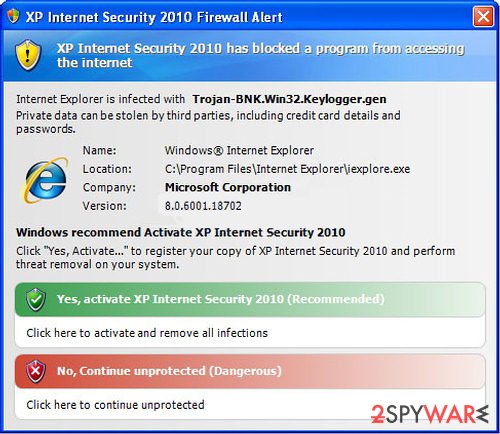The image size is (500, 434).
Task: Select Yes, activate XP Internet Security 2010
Action: 250,299
